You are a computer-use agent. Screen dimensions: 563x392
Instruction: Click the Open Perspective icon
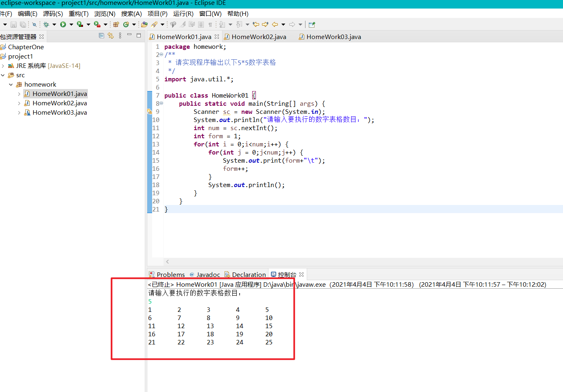coord(312,24)
